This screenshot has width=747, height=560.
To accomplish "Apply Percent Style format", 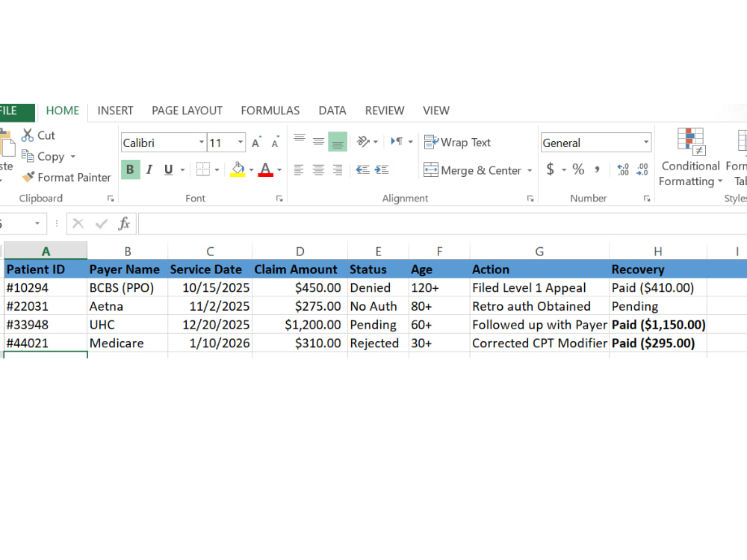I will 578,169.
